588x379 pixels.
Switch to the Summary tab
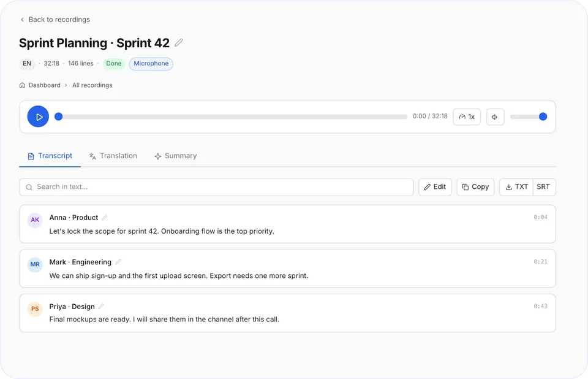click(x=176, y=156)
